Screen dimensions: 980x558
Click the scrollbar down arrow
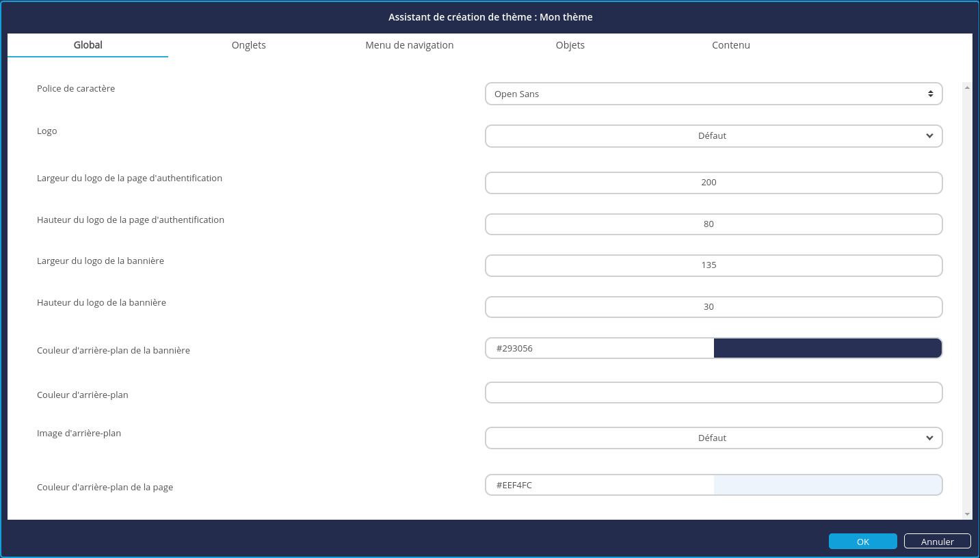967,514
